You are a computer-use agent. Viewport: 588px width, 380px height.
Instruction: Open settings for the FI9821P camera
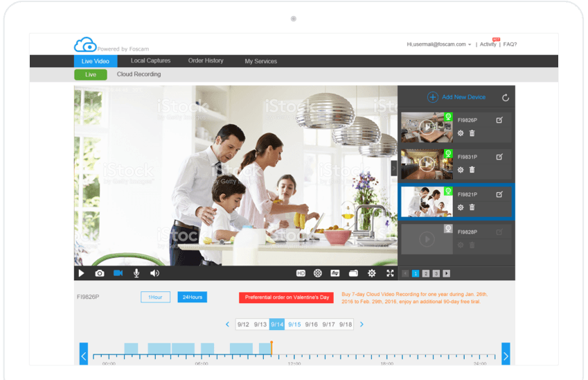[x=461, y=207]
